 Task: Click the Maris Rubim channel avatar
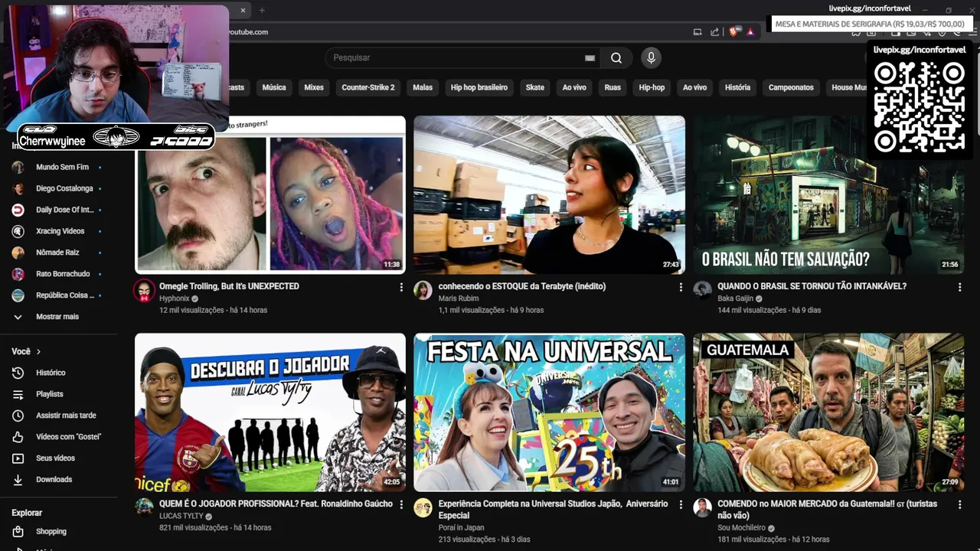click(x=423, y=290)
